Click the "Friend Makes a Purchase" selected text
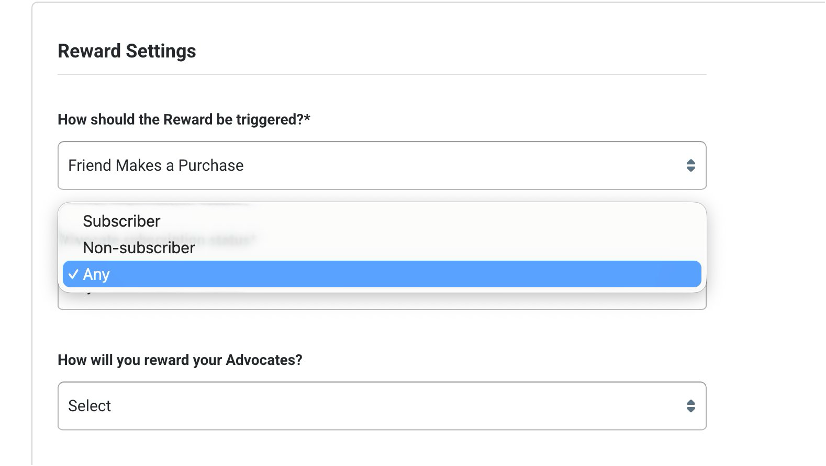The image size is (826, 466). coord(156,165)
